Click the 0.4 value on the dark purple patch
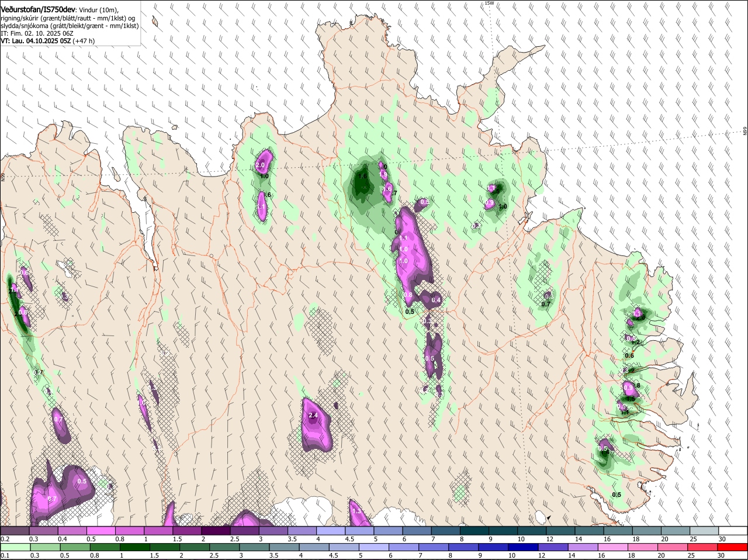This screenshot has height=560, width=748. (436, 300)
